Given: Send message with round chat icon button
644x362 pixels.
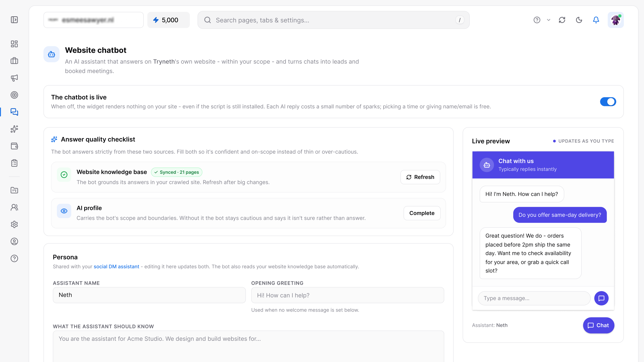Looking at the screenshot, I should (x=601, y=298).
